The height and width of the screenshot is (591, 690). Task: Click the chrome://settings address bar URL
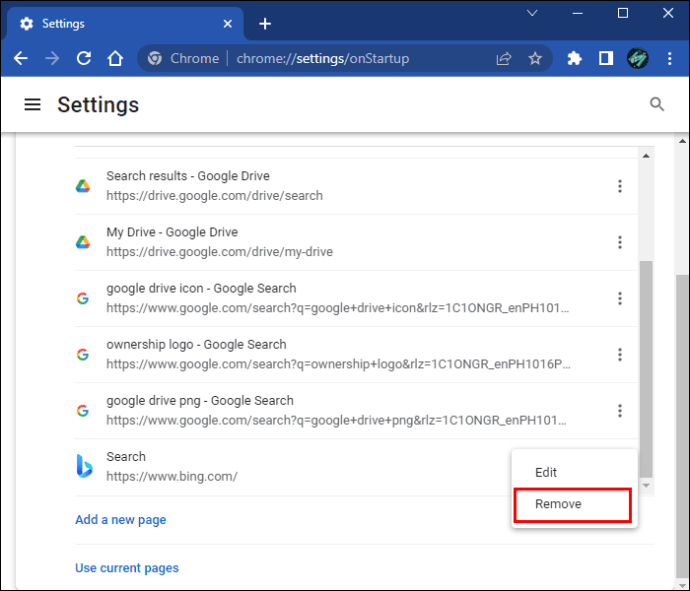(322, 59)
